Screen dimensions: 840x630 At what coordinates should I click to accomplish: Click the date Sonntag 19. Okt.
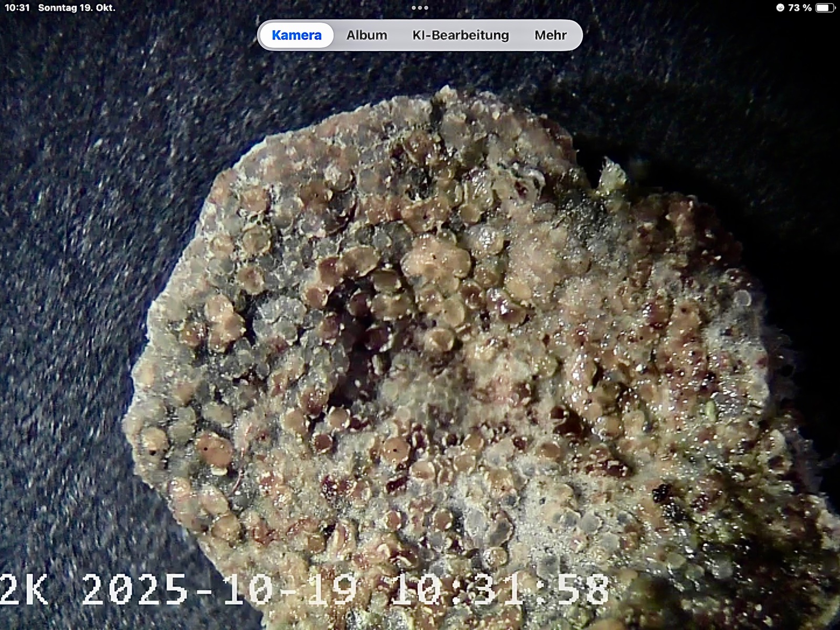(x=77, y=8)
